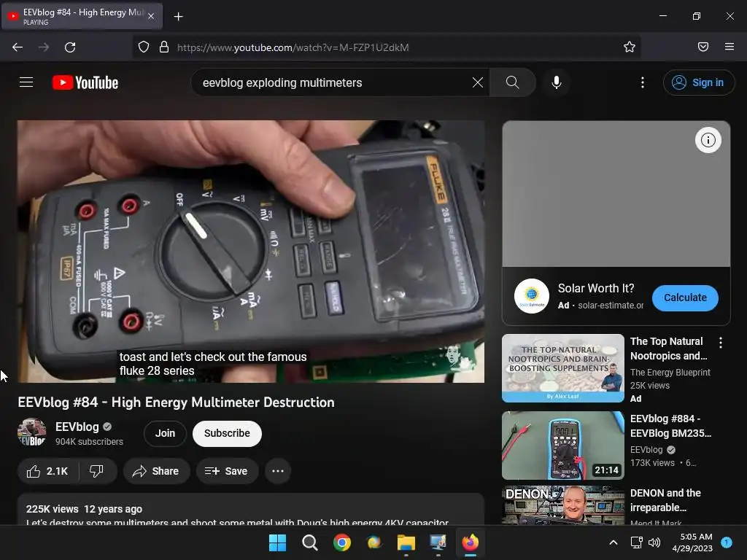Screen dimensions: 747x560
Task: Click the video title text
Action: click(x=176, y=402)
